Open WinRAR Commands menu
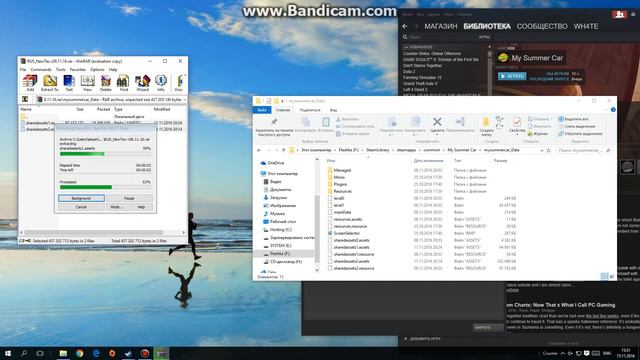Screen dimensions: 640x360 tap(41, 69)
